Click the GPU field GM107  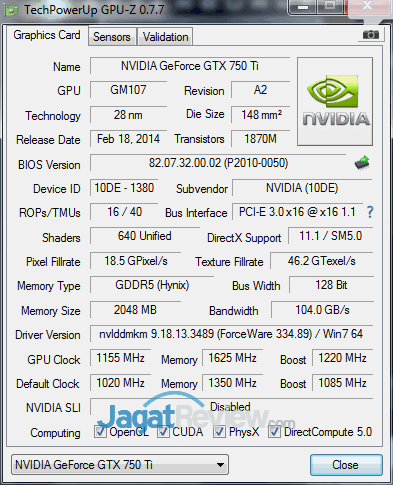click(x=128, y=90)
